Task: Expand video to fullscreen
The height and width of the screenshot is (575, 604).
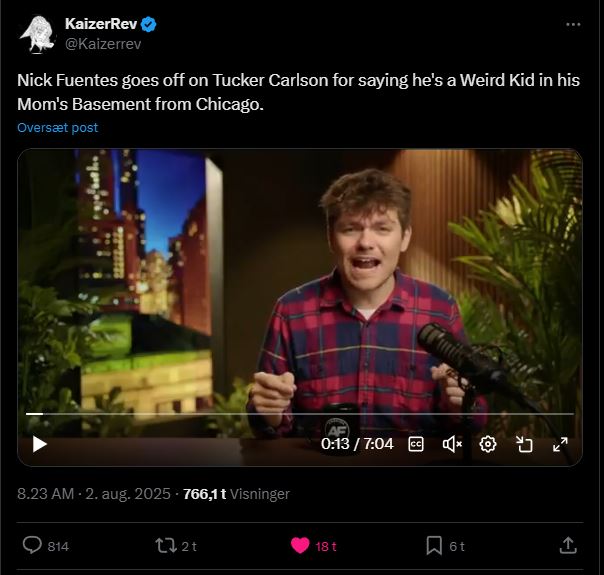Action: [x=560, y=444]
